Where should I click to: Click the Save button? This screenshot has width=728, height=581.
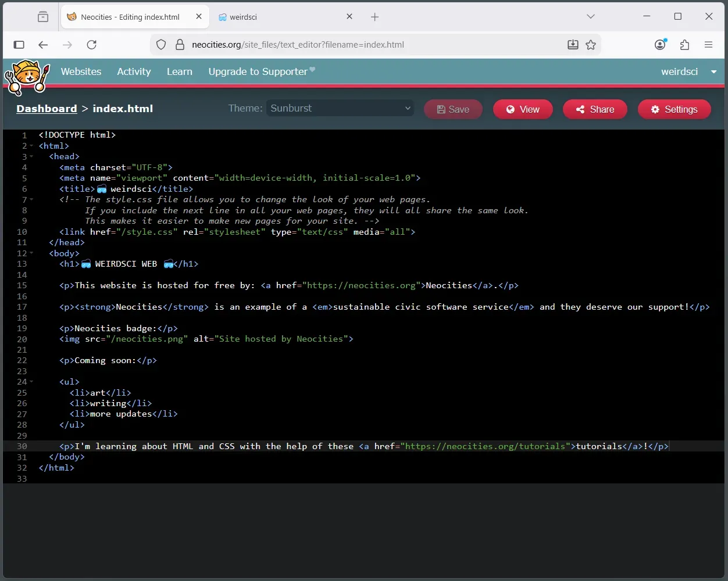click(453, 109)
